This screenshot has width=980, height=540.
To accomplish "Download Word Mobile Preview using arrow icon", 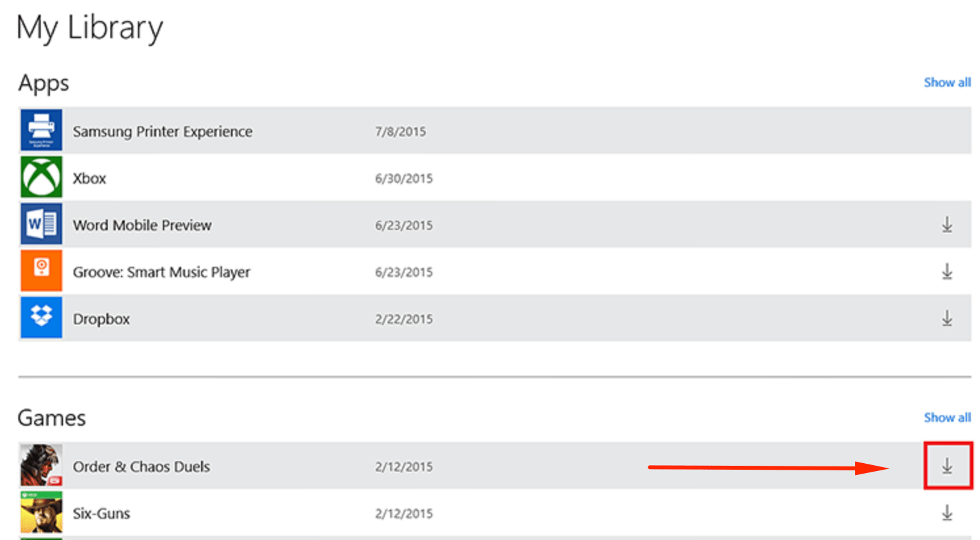I will (x=947, y=225).
